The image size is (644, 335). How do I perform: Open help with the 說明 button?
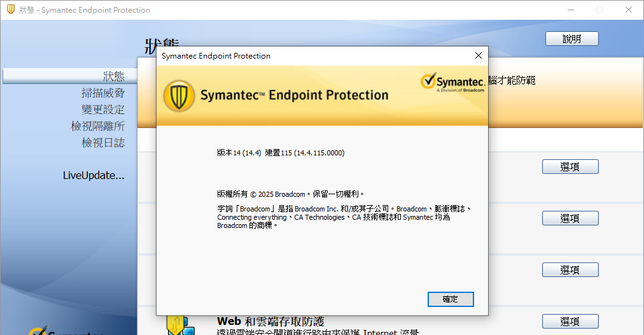click(571, 39)
